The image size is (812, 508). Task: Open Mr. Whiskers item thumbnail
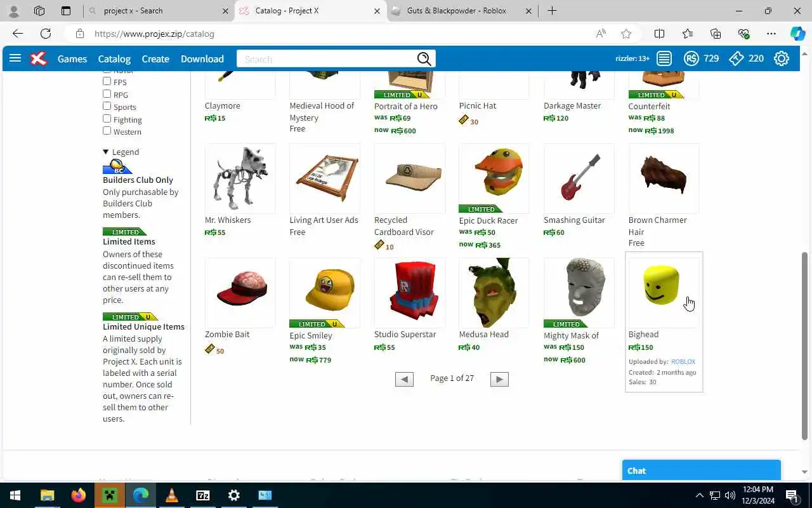pos(240,178)
